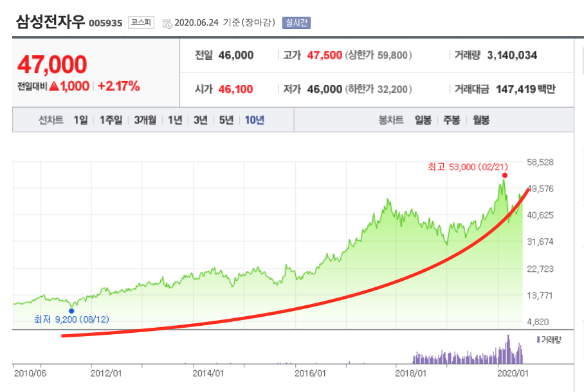Click the +2.17% change value
Viewport: 584px width, 392px height.
click(x=119, y=86)
